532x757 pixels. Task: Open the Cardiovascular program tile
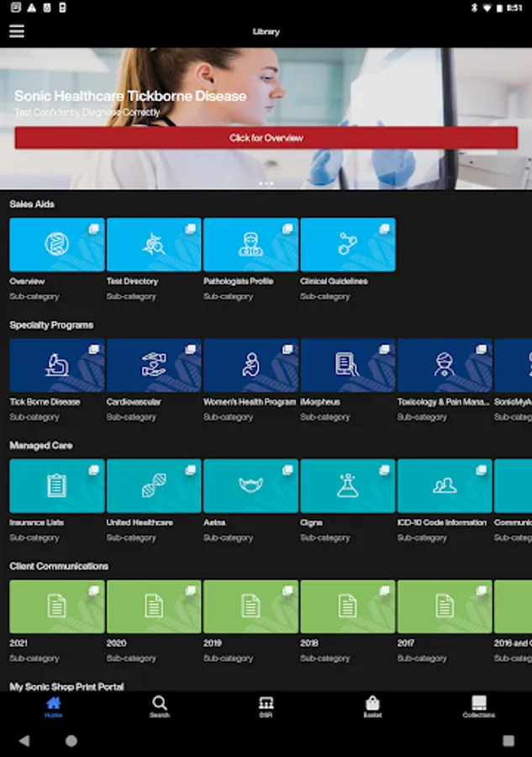point(154,365)
